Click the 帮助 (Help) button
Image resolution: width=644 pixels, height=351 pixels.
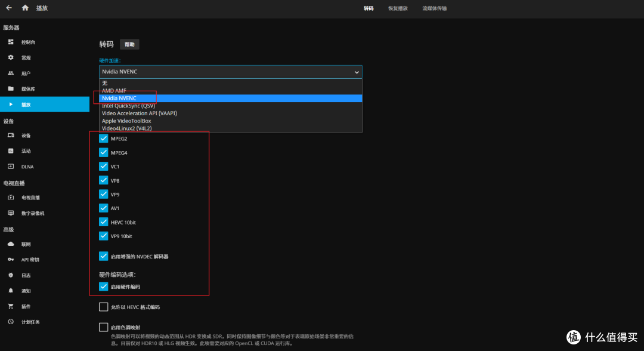coord(129,44)
